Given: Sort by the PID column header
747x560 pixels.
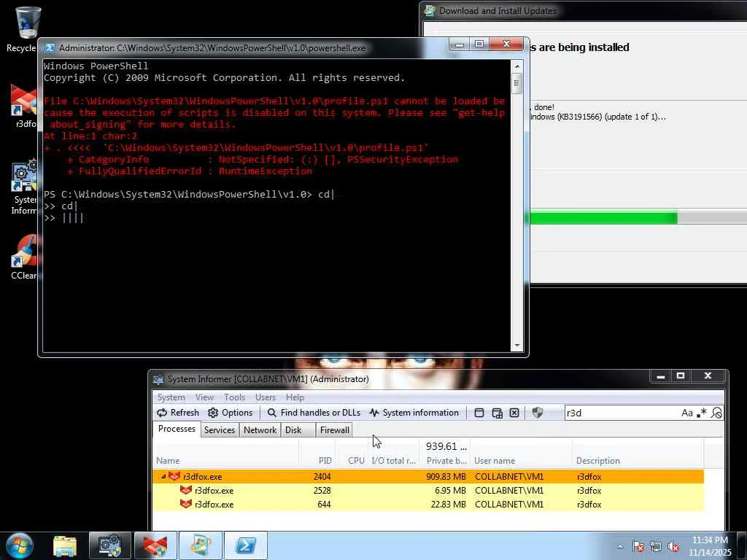Looking at the screenshot, I should (317, 454).
